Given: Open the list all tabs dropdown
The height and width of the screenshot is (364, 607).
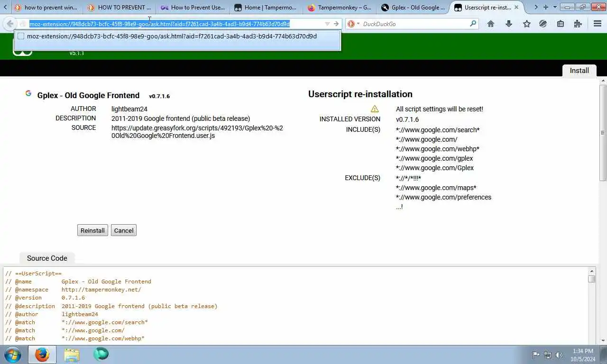Looking at the screenshot, I should pyautogui.click(x=555, y=7).
